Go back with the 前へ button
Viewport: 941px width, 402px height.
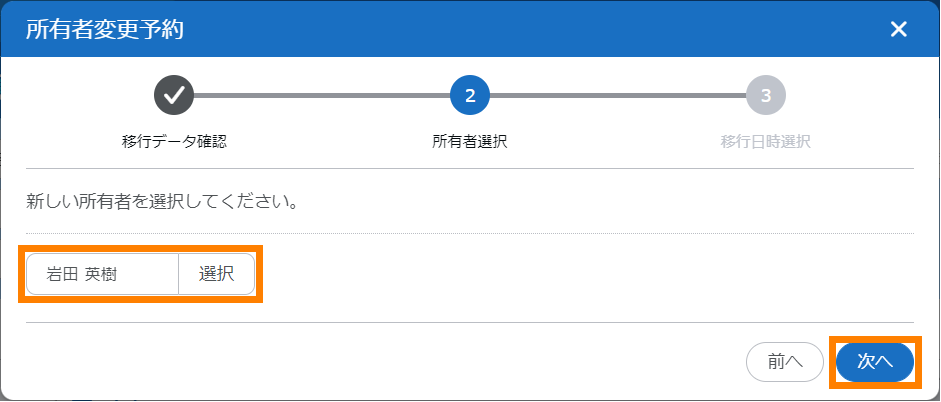[x=785, y=362]
